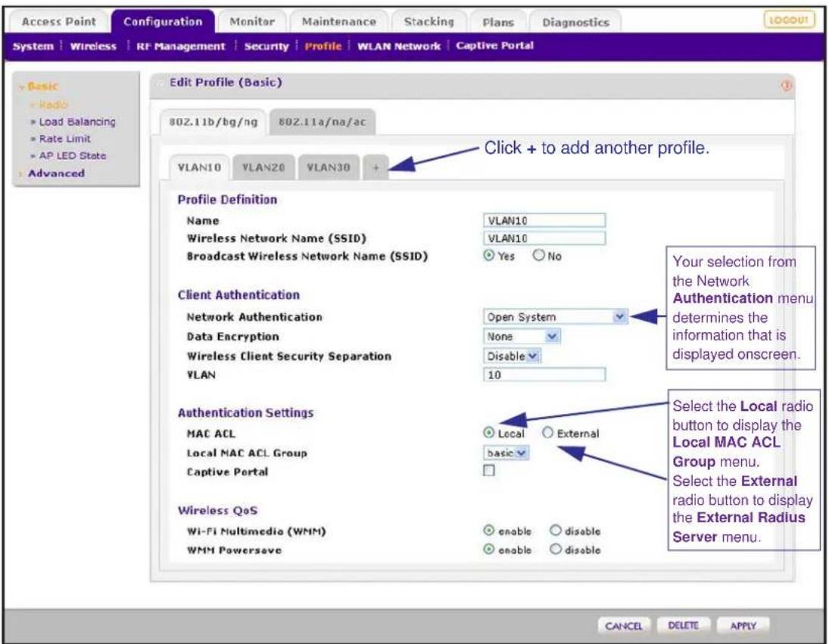
Task: Click the profile Name input field
Action: click(544, 220)
